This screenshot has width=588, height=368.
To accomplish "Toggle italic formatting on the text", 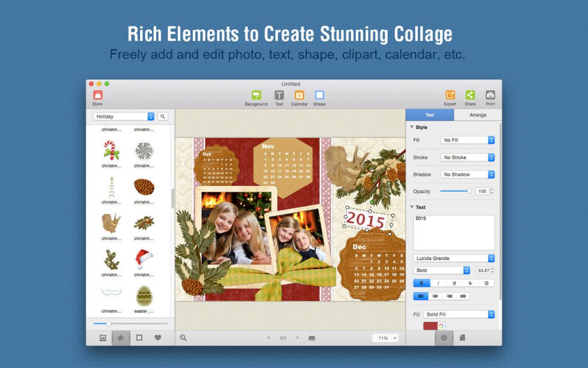I will 438,283.
